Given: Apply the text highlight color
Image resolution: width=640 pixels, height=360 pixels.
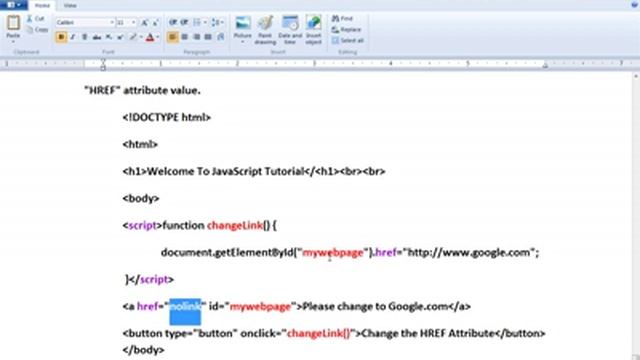Looking at the screenshot, I should coord(133,37).
